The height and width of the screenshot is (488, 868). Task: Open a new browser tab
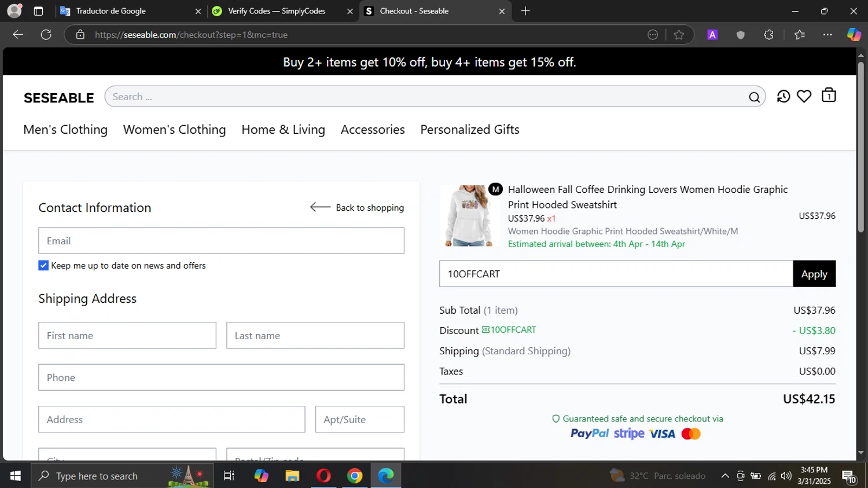pos(525,11)
